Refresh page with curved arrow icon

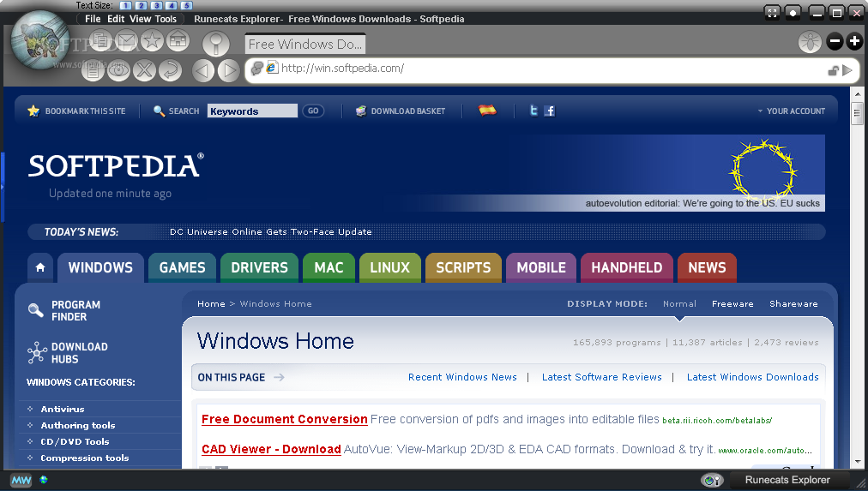click(x=170, y=70)
